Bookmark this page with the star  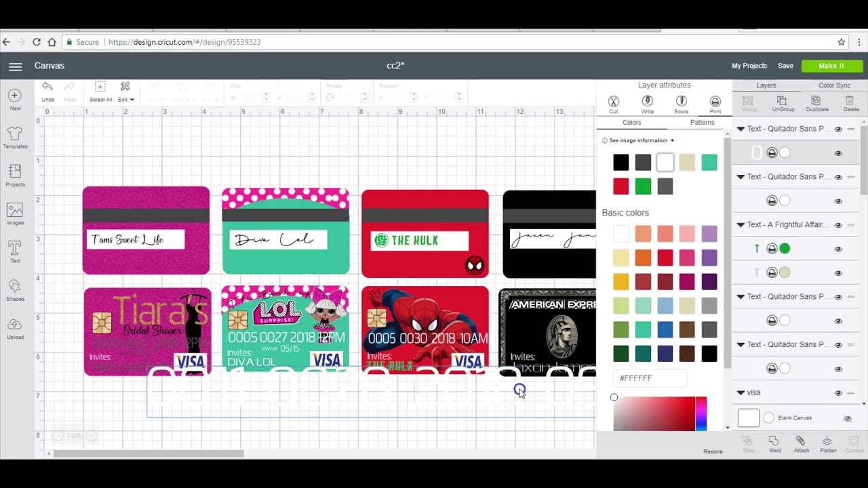click(842, 42)
